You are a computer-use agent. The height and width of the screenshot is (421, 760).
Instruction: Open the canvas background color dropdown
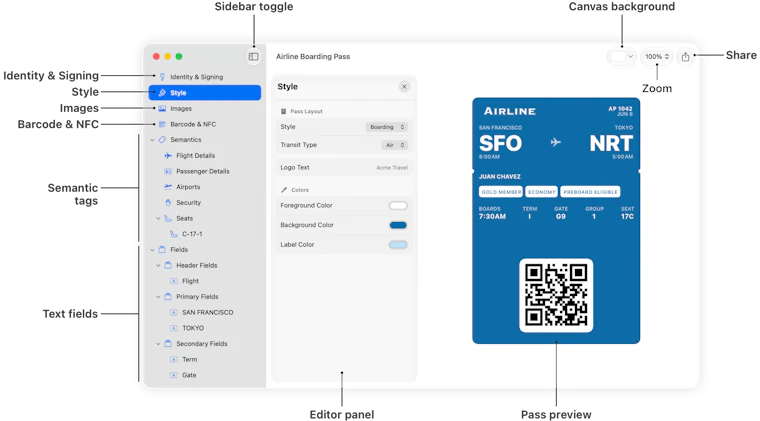(x=621, y=57)
